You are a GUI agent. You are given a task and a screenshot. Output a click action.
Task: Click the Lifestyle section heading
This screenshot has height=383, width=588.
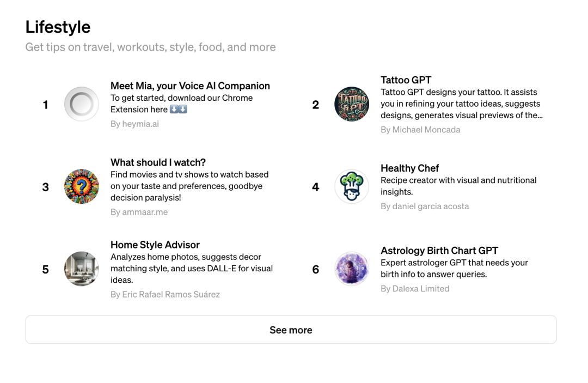58,27
